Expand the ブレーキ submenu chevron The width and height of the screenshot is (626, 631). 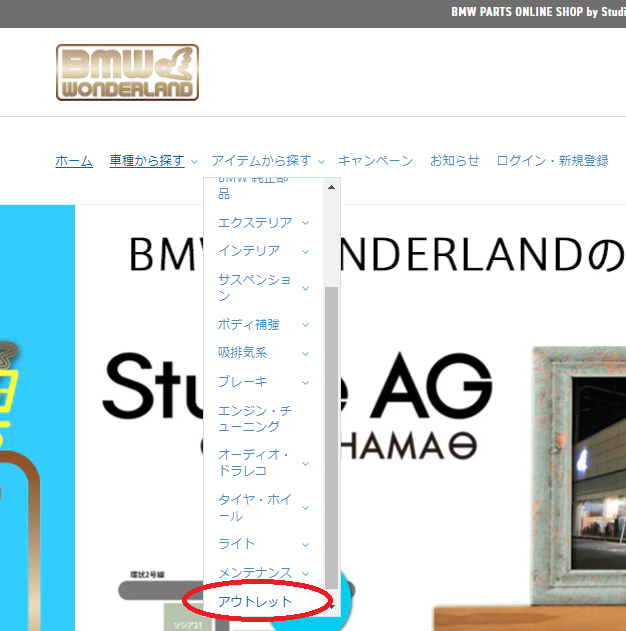(x=306, y=383)
